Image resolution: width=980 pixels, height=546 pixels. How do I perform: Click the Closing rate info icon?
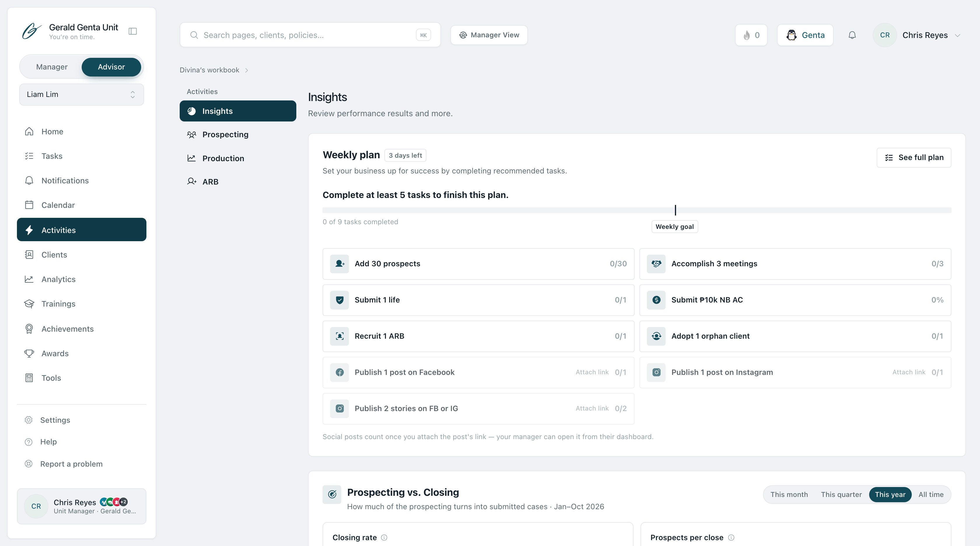(x=384, y=538)
